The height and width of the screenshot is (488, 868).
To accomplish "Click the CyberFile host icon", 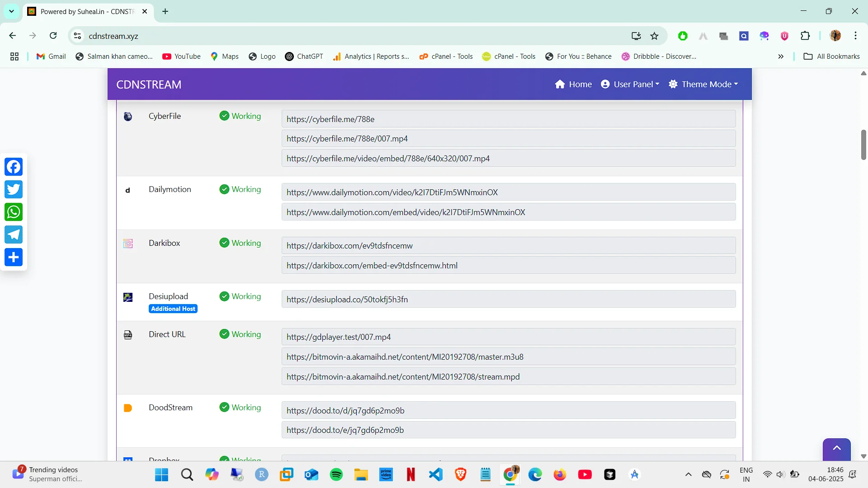I will [128, 117].
